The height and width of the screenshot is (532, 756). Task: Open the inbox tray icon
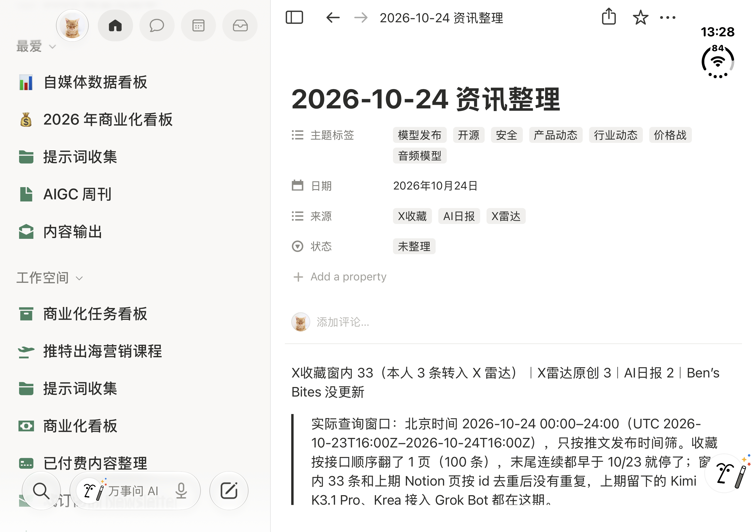[240, 25]
